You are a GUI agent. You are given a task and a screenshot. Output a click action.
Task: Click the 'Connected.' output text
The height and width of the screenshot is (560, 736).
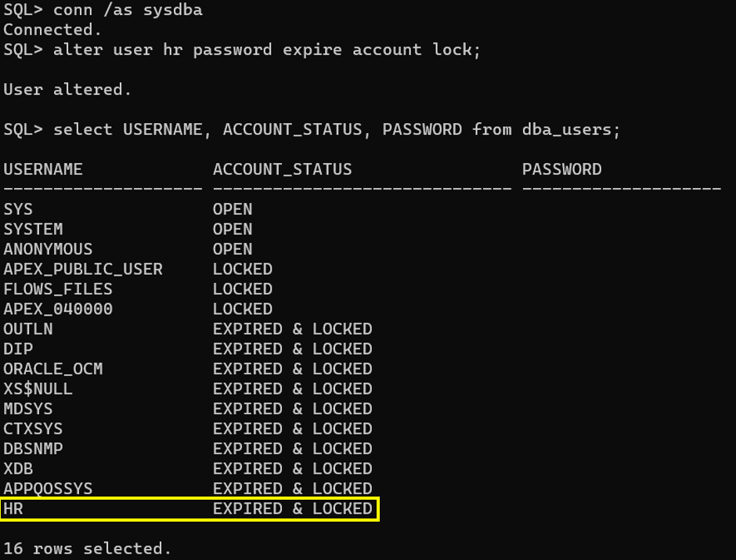(52, 30)
